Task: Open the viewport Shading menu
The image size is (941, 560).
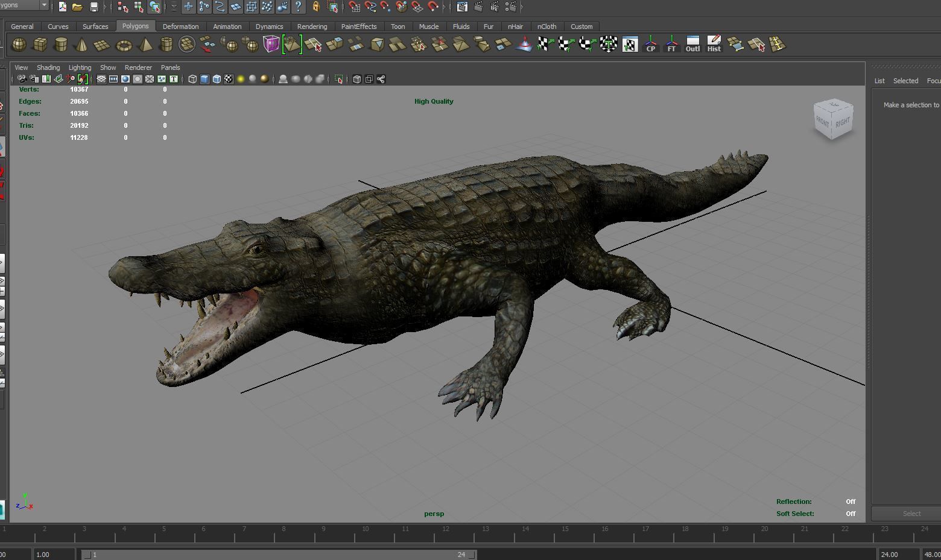Action: click(48, 68)
